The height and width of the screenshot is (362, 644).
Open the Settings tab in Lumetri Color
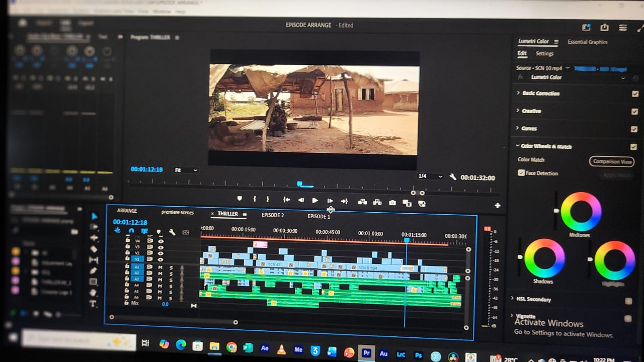pos(544,53)
